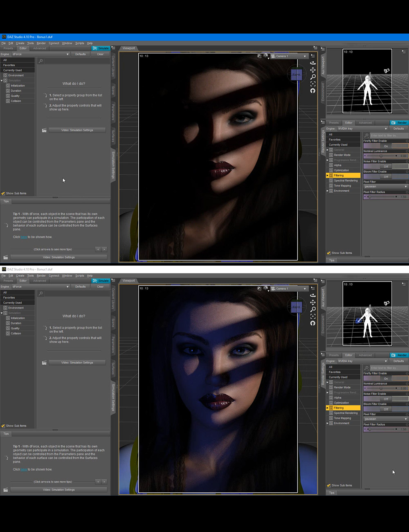The width and height of the screenshot is (409, 532).
Task: Open gaussian Pixel Filter dropdown in upper window
Action: pos(386,187)
